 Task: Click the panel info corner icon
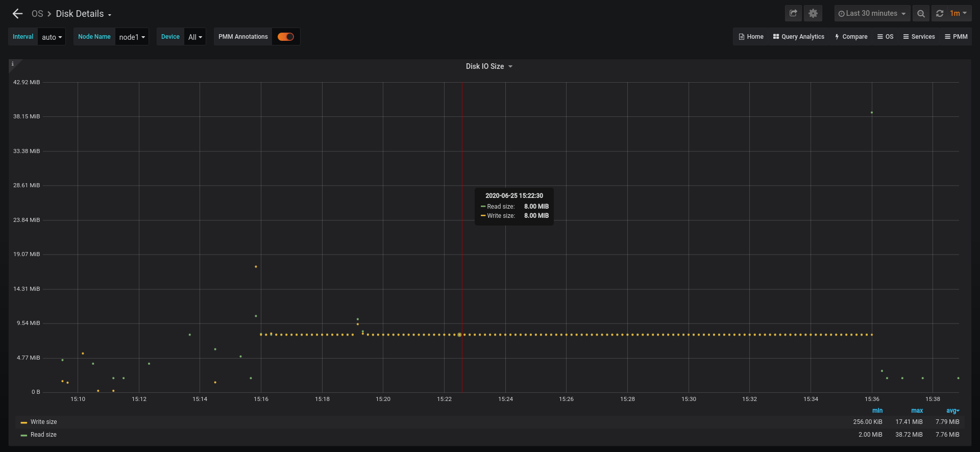click(13, 64)
